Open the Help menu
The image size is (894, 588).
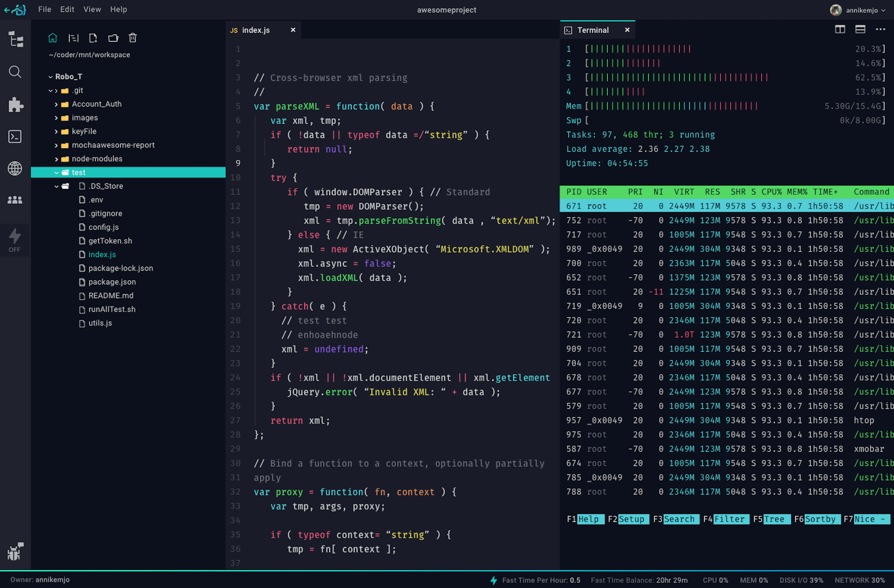pyautogui.click(x=118, y=9)
